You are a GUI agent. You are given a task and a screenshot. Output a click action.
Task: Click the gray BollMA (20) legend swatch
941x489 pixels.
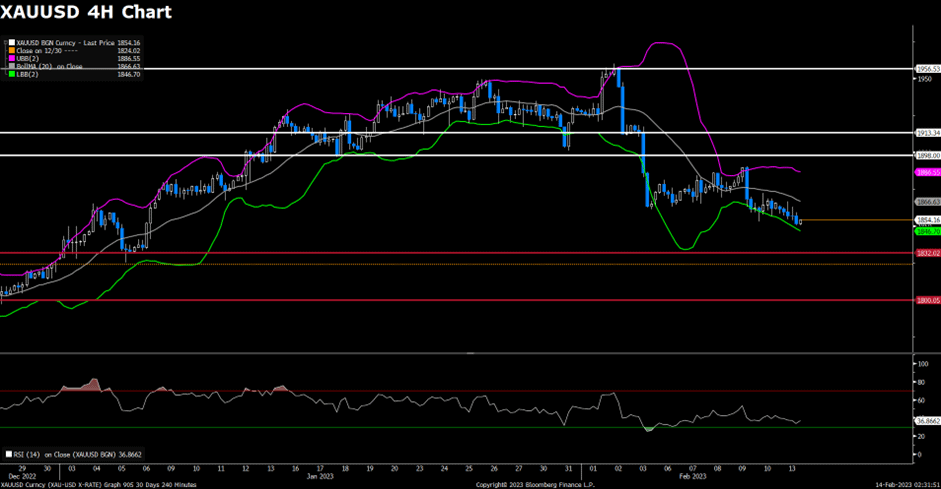pyautogui.click(x=9, y=66)
